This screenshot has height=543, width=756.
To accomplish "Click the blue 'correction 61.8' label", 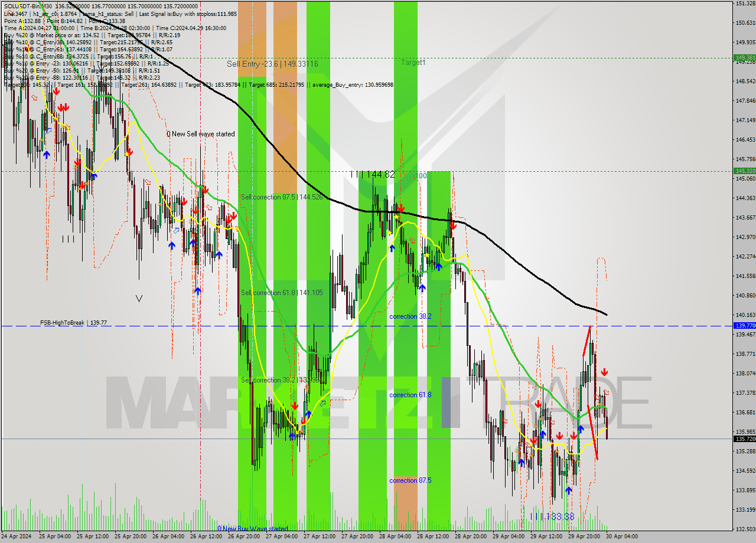I will (x=410, y=395).
